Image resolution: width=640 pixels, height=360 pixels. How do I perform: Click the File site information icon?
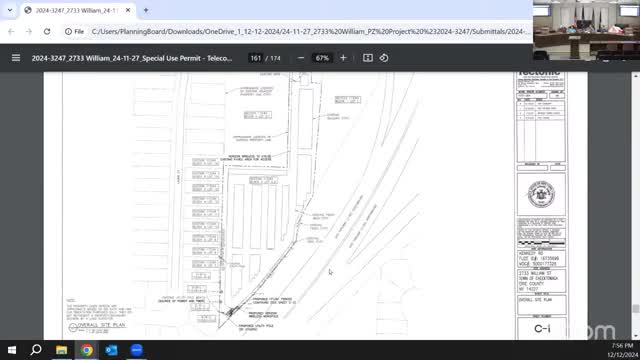tap(74, 31)
